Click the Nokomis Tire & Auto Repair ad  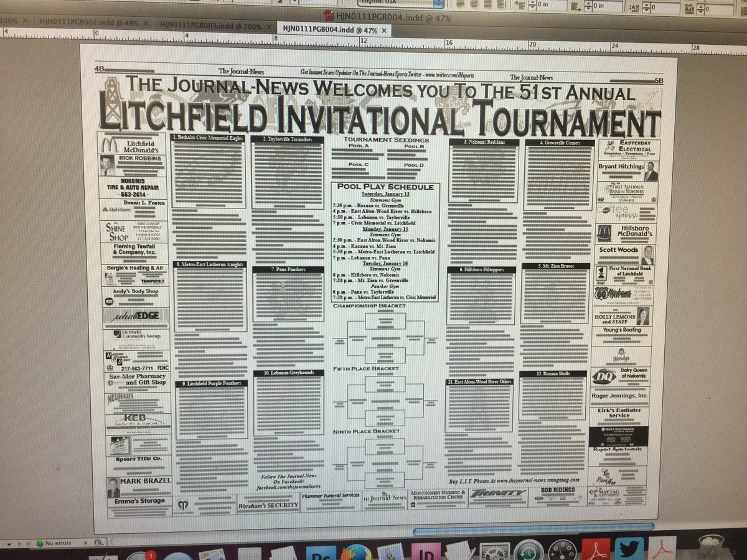134,188
